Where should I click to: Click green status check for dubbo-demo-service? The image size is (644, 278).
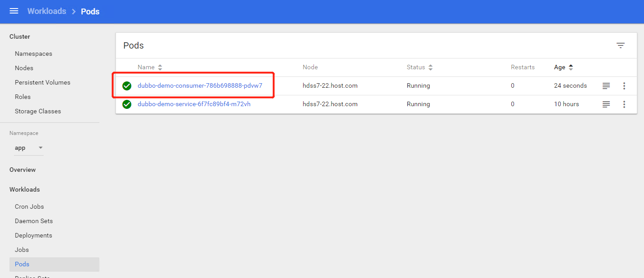127,104
